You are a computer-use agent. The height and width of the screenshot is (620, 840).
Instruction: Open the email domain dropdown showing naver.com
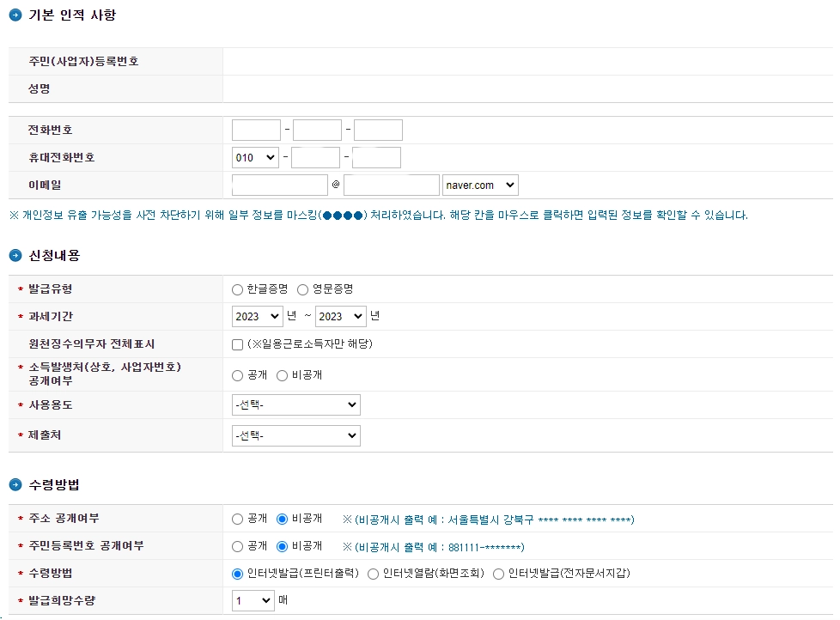point(480,185)
